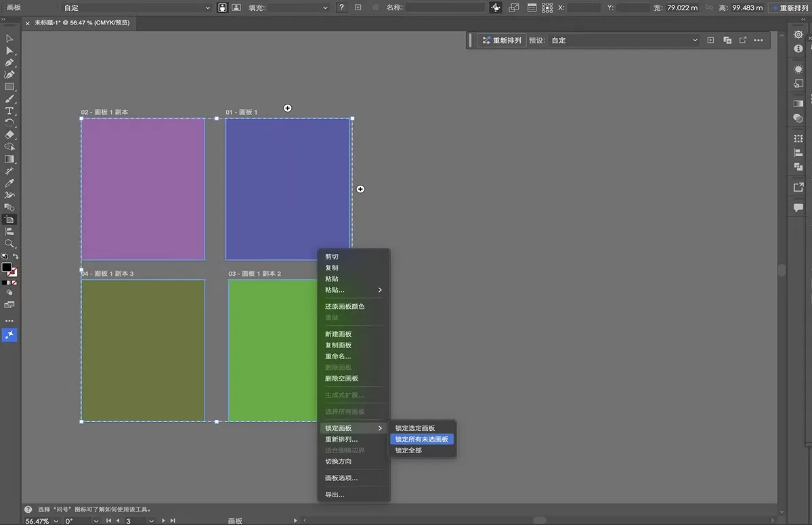Image resolution: width=812 pixels, height=525 pixels.
Task: Click the black fill color swatch
Action: (x=6, y=267)
